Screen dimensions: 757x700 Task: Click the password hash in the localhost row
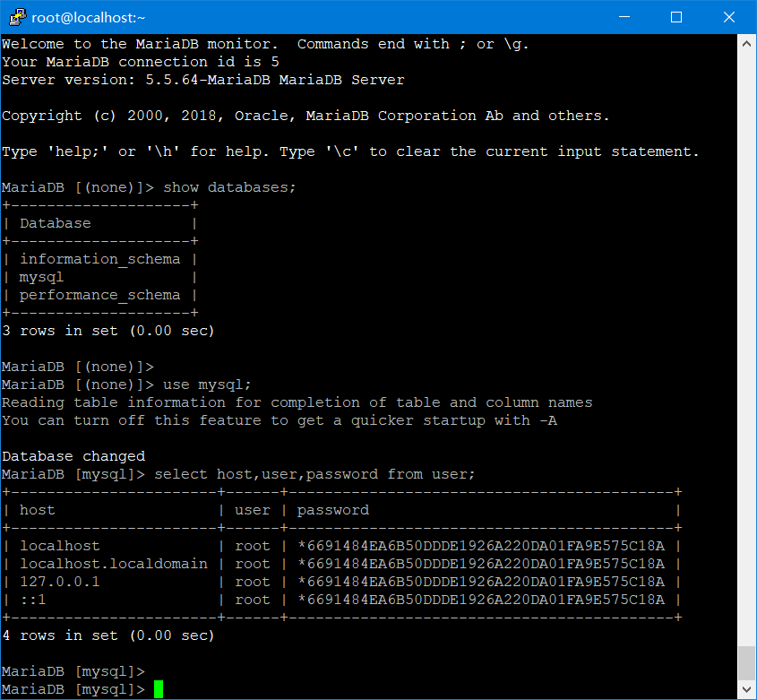coord(481,546)
